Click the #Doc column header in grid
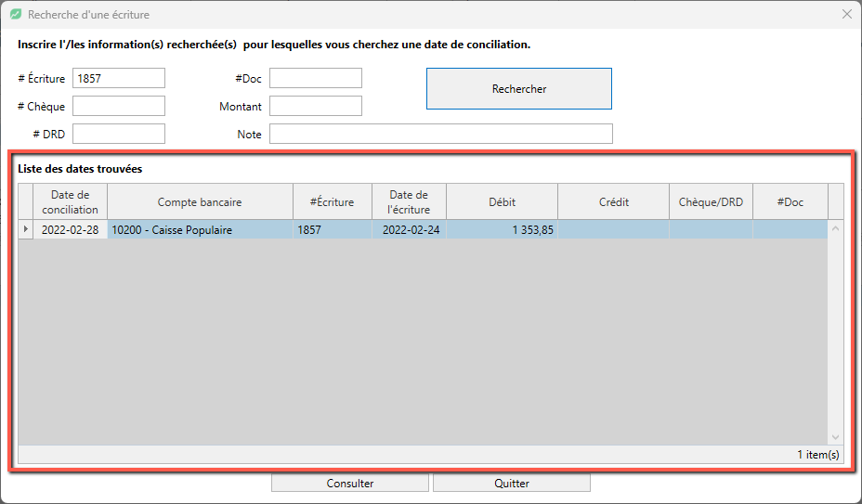862x504 pixels. pos(790,201)
